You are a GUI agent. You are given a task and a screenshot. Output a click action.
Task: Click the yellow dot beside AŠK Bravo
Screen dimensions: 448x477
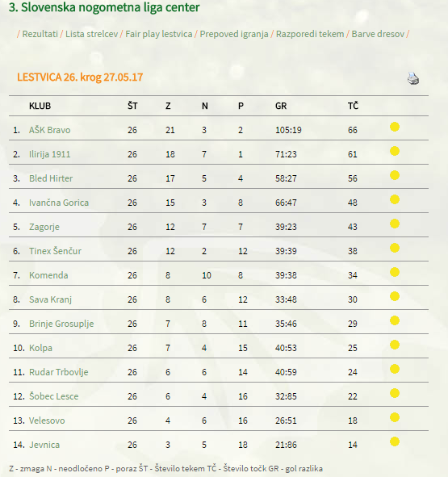click(x=395, y=127)
